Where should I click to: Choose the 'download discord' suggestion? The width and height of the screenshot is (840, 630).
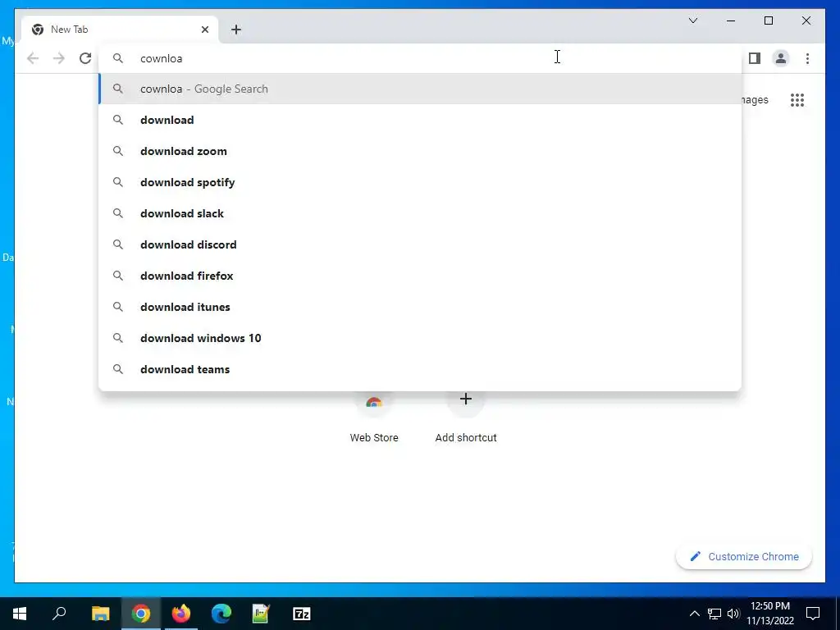420,244
